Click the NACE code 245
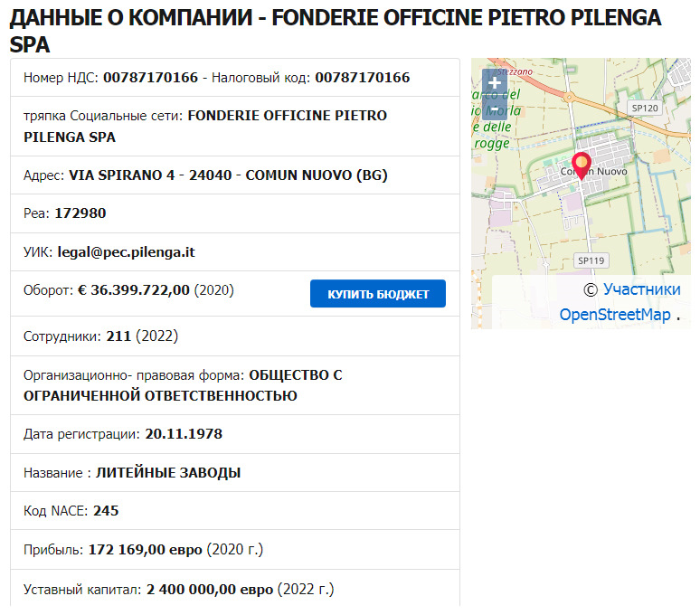This screenshot has width=700, height=615. tap(106, 511)
